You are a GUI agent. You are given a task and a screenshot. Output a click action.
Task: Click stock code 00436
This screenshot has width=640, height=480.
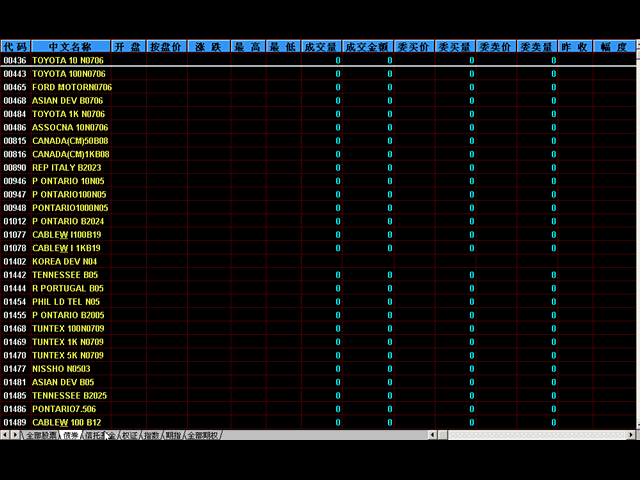click(x=15, y=60)
